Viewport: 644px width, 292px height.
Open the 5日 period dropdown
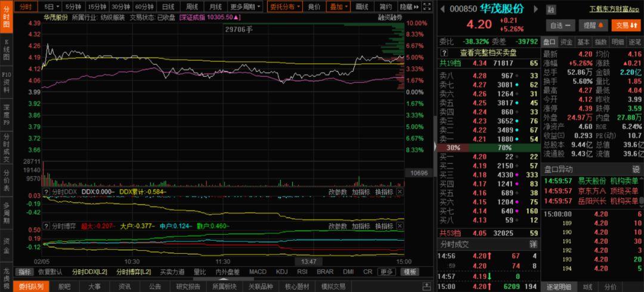tap(52, 7)
